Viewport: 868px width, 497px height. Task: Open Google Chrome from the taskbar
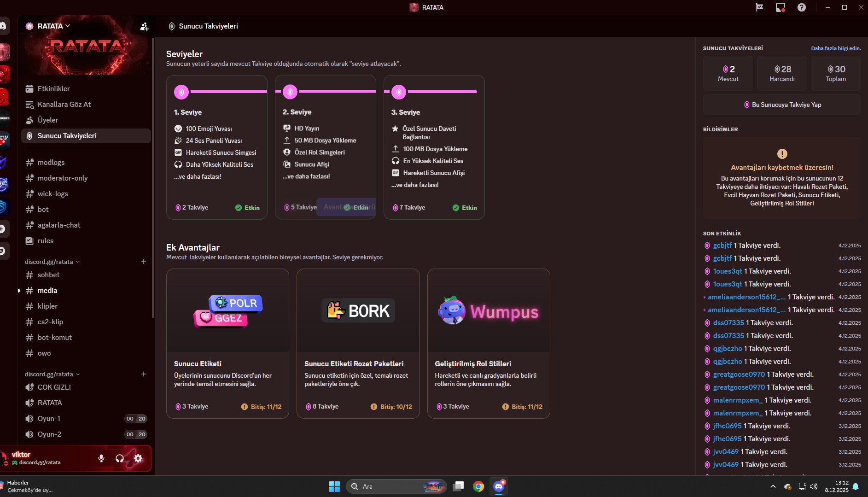click(x=478, y=486)
